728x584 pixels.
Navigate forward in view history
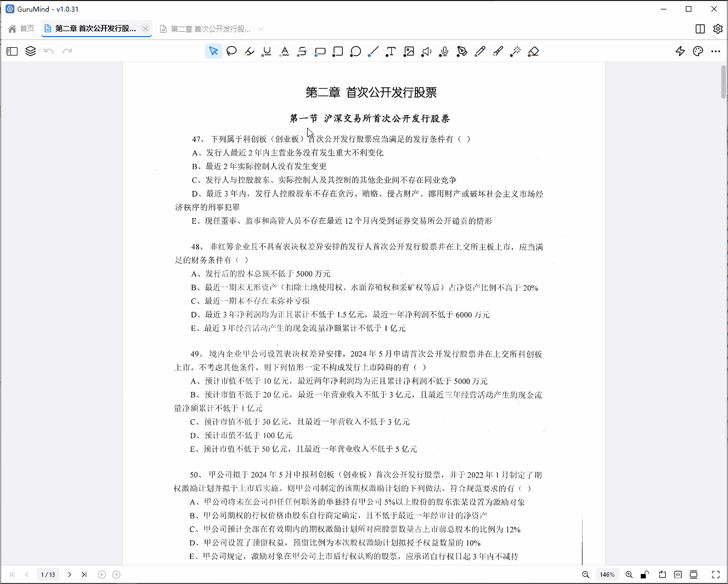point(116,575)
